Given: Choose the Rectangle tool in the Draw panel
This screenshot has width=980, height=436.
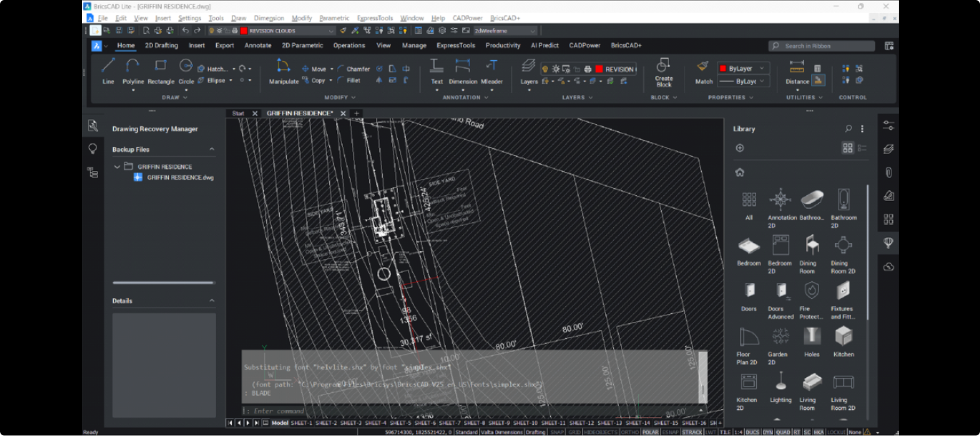Looking at the screenshot, I should 161,70.
